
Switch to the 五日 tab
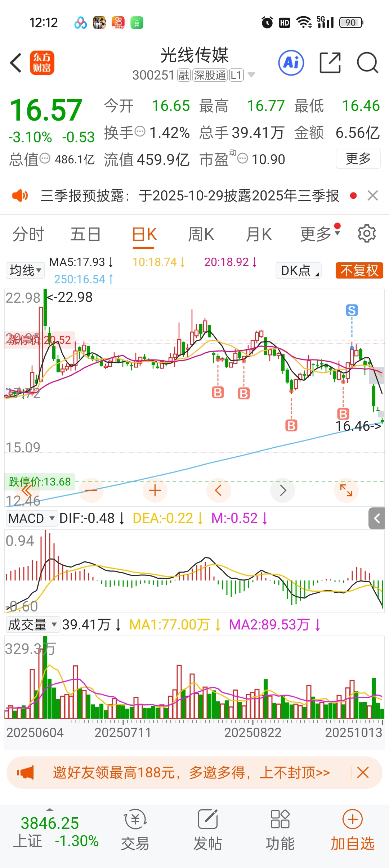[x=86, y=234]
